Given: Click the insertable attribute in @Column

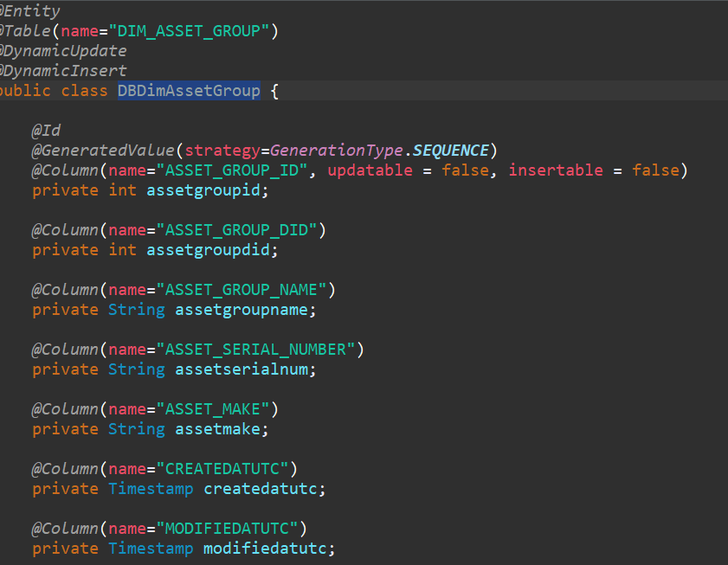Looking at the screenshot, I should [555, 170].
